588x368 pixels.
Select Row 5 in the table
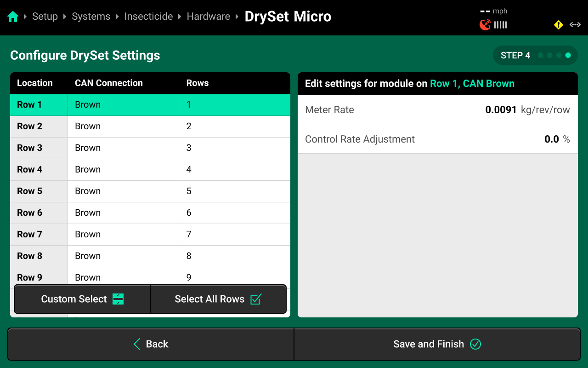pyautogui.click(x=150, y=191)
